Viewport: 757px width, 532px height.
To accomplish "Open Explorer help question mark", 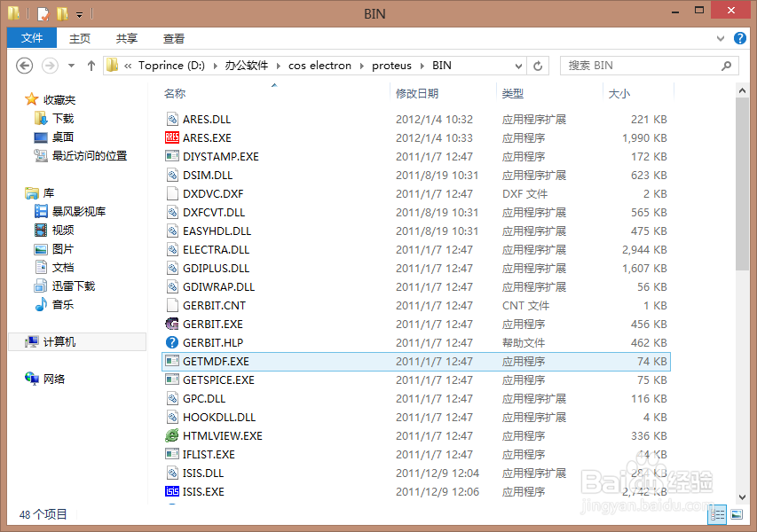I will (x=739, y=38).
